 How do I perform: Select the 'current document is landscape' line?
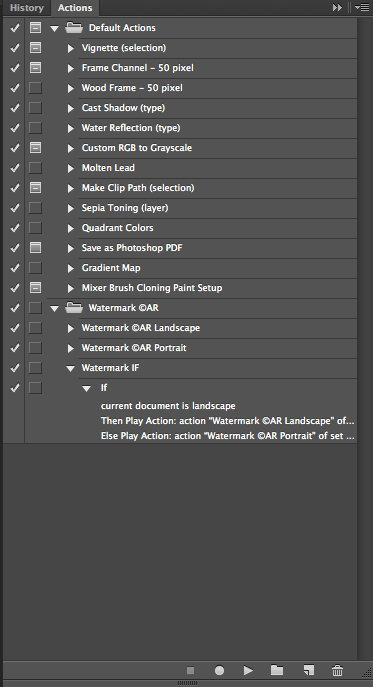pos(168,406)
